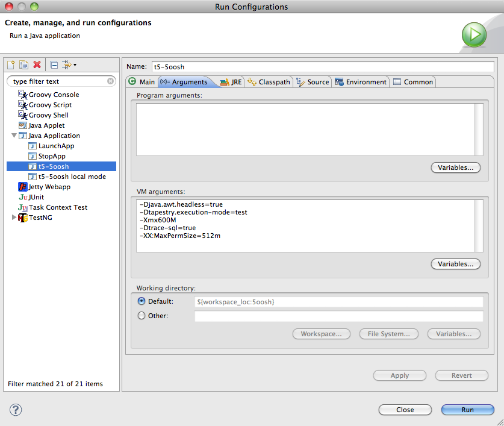The image size is (504, 426).
Task: Clear the filter text field icon
Action: pos(111,81)
